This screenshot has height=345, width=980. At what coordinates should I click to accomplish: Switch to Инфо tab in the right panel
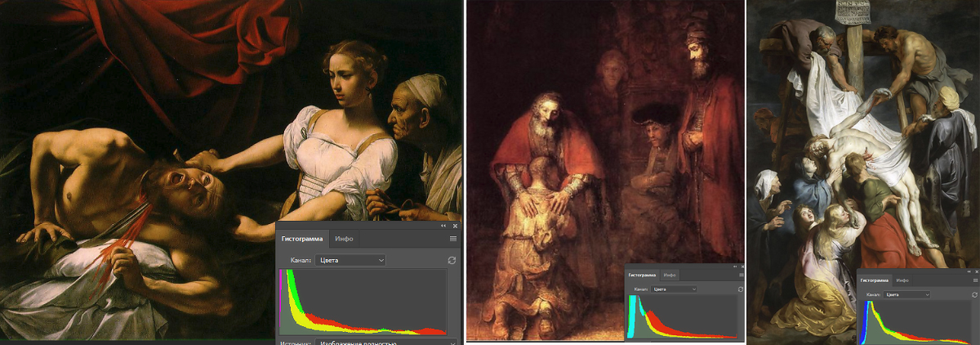[x=902, y=280]
